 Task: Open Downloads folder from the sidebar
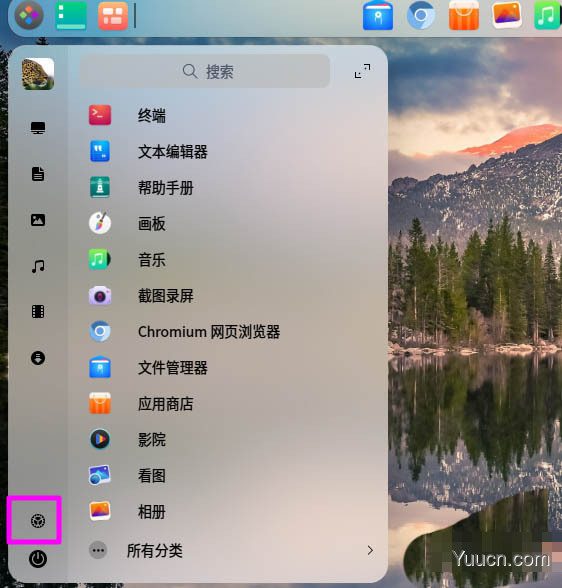coord(38,358)
